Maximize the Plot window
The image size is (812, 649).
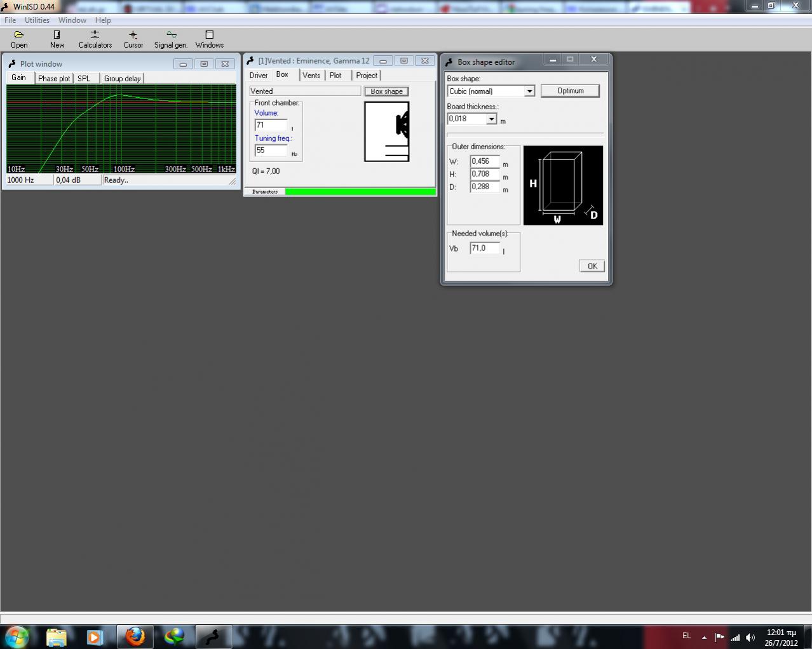point(204,64)
